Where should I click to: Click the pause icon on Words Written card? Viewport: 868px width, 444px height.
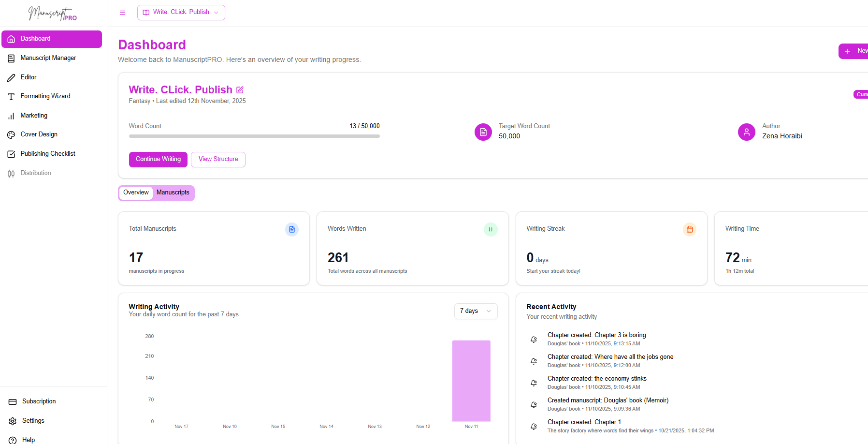(x=491, y=229)
